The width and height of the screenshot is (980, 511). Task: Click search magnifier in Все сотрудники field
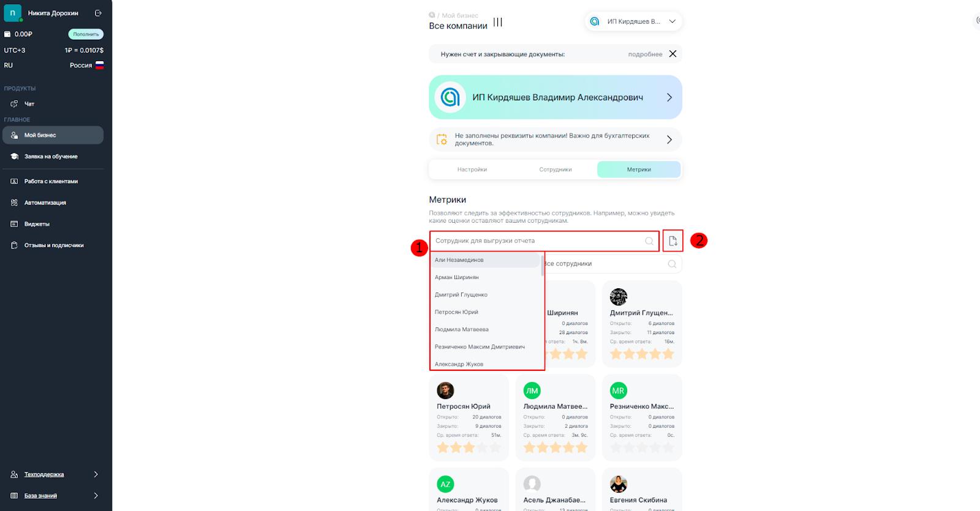672,264
